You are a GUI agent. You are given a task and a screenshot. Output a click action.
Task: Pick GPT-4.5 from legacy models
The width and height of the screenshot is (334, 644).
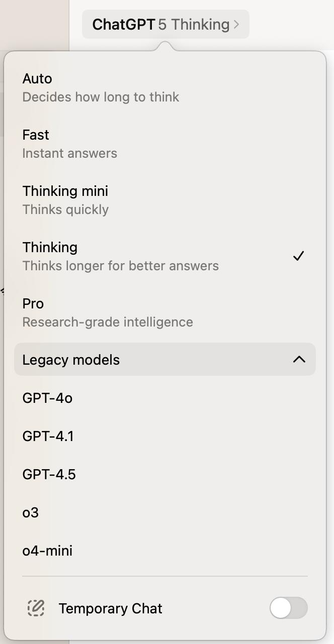(49, 475)
